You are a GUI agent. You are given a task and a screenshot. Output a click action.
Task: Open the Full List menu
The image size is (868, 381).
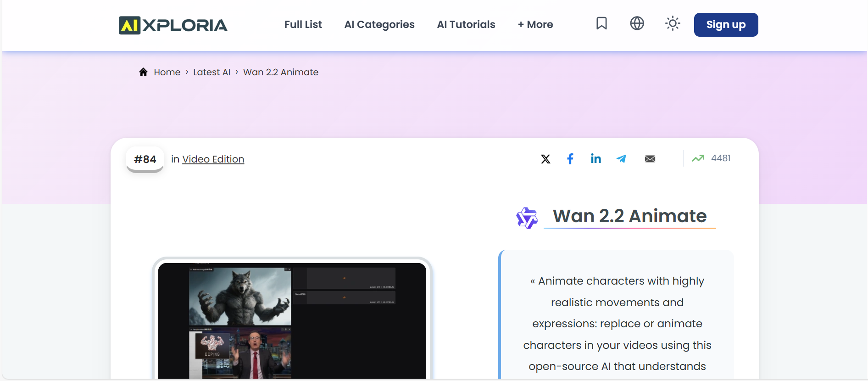(303, 24)
